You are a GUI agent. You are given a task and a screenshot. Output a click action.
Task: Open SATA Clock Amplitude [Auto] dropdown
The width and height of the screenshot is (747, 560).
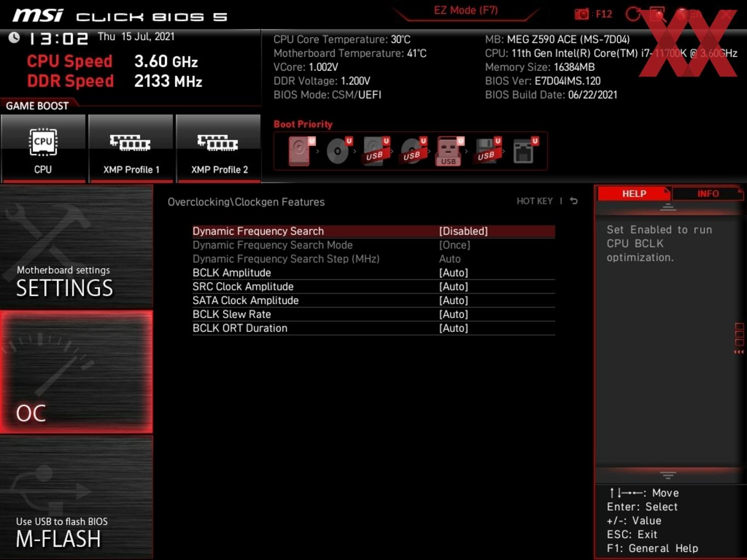coord(453,300)
